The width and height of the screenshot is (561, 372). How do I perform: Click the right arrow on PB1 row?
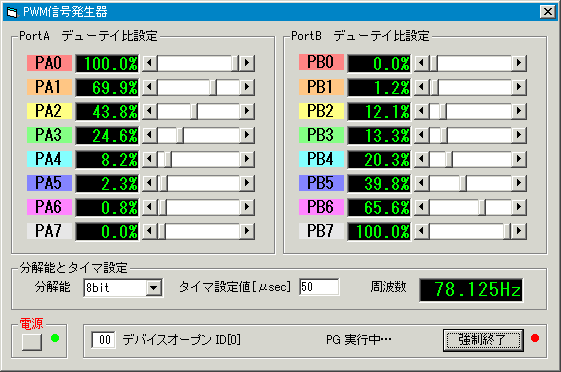[x=519, y=87]
